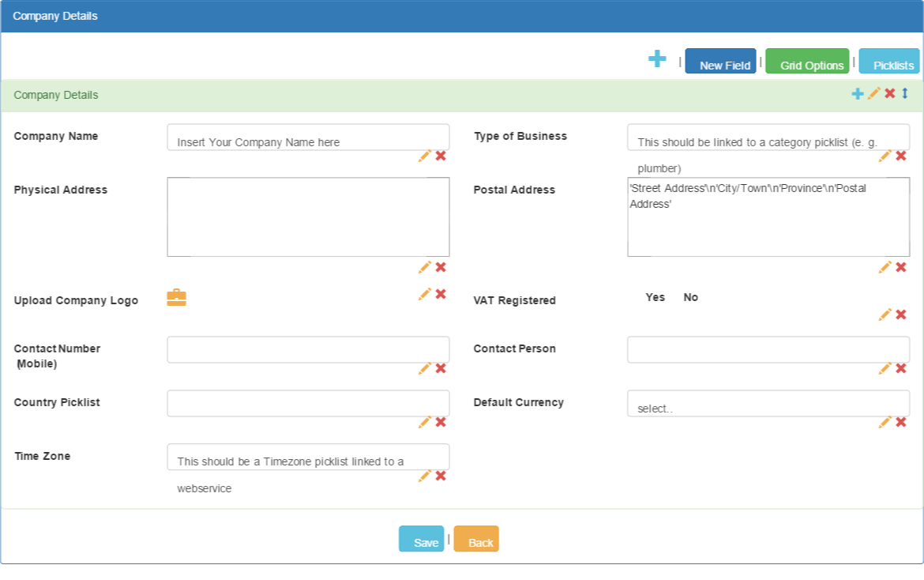Screen dimensions: 924x580
Task: Save the company details form
Action: [x=422, y=539]
